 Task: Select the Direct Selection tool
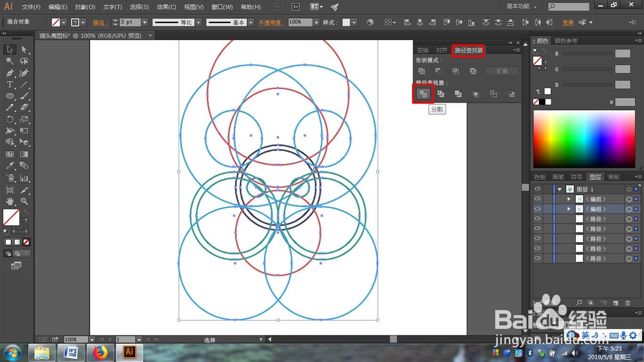24,50
